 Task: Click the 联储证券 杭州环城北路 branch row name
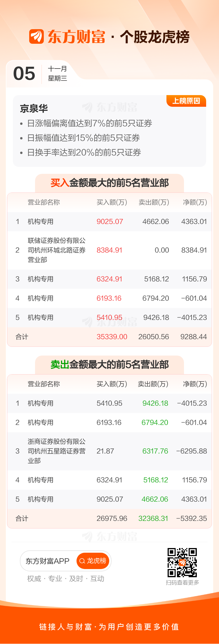(x=57, y=250)
